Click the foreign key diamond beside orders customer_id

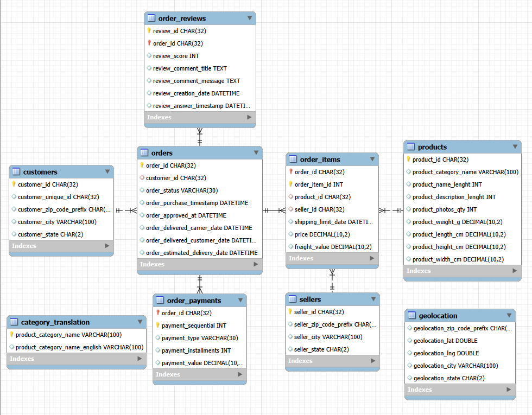tap(142, 178)
